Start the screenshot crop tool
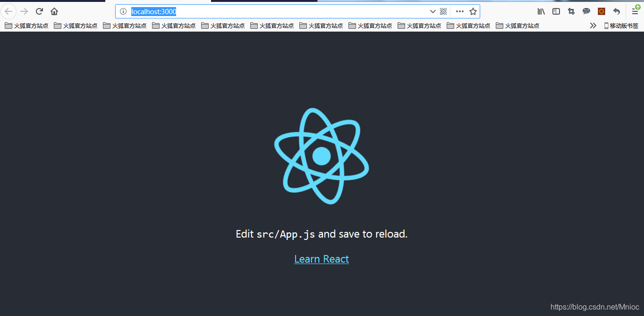 point(571,11)
